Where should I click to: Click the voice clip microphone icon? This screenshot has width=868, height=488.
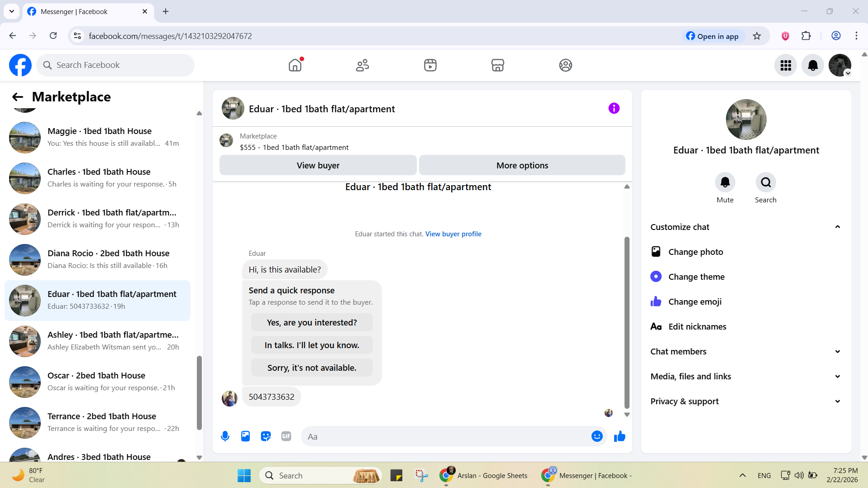coord(225,436)
